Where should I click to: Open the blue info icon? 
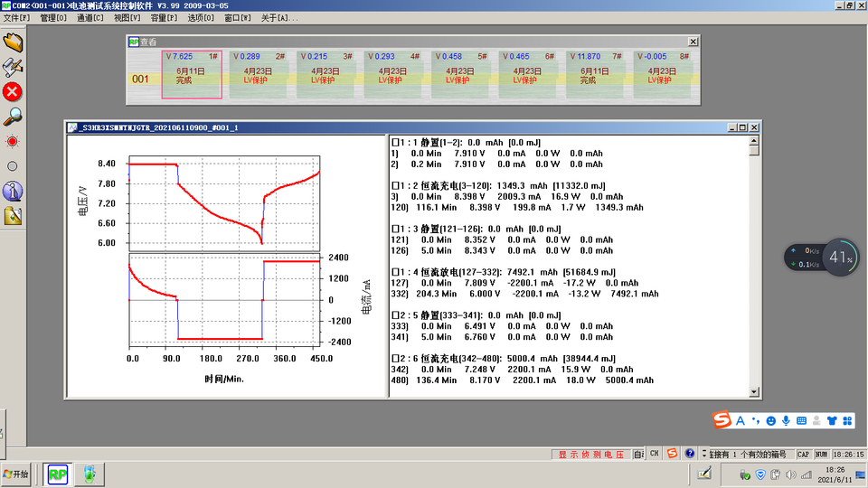(x=13, y=191)
